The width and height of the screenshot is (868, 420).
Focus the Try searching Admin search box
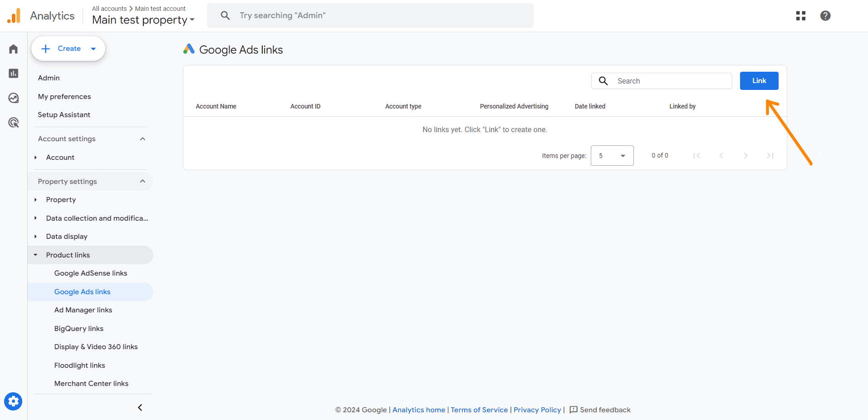pyautogui.click(x=370, y=15)
